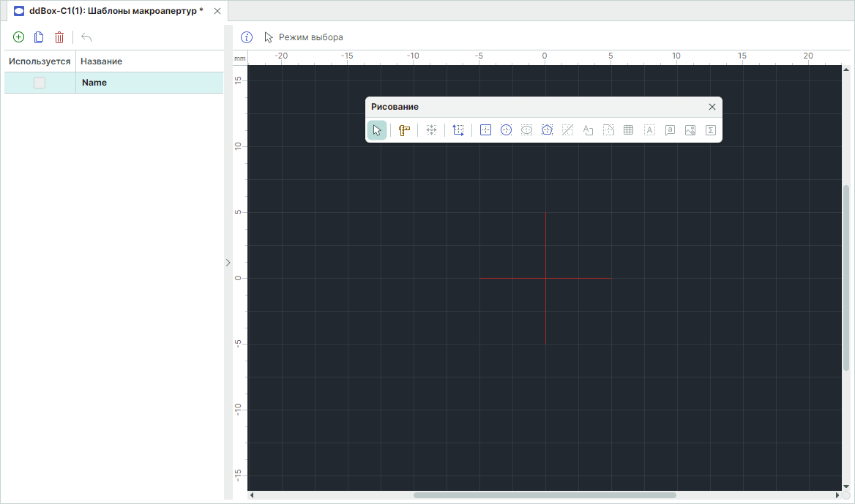
Task: Click the undo arrow icon
Action: click(x=86, y=37)
